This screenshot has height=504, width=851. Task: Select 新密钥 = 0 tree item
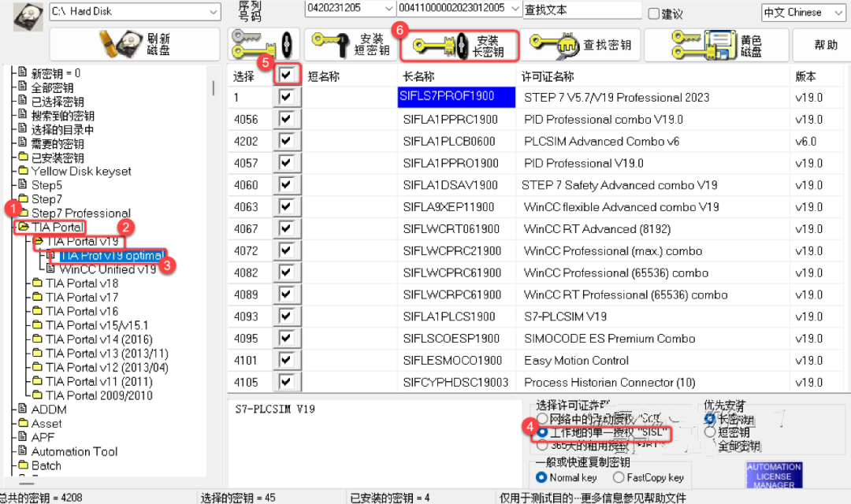pyautogui.click(x=55, y=73)
